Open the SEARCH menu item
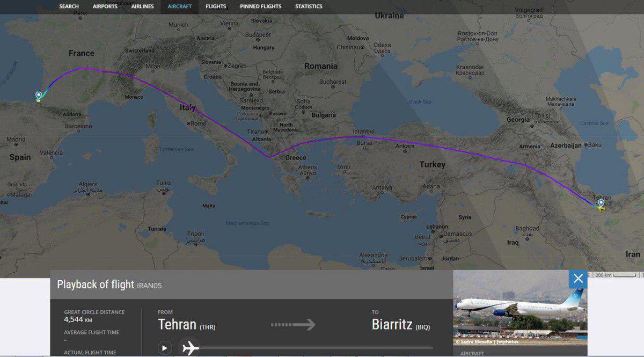Viewport: 644px width, 357px height. pos(69,6)
